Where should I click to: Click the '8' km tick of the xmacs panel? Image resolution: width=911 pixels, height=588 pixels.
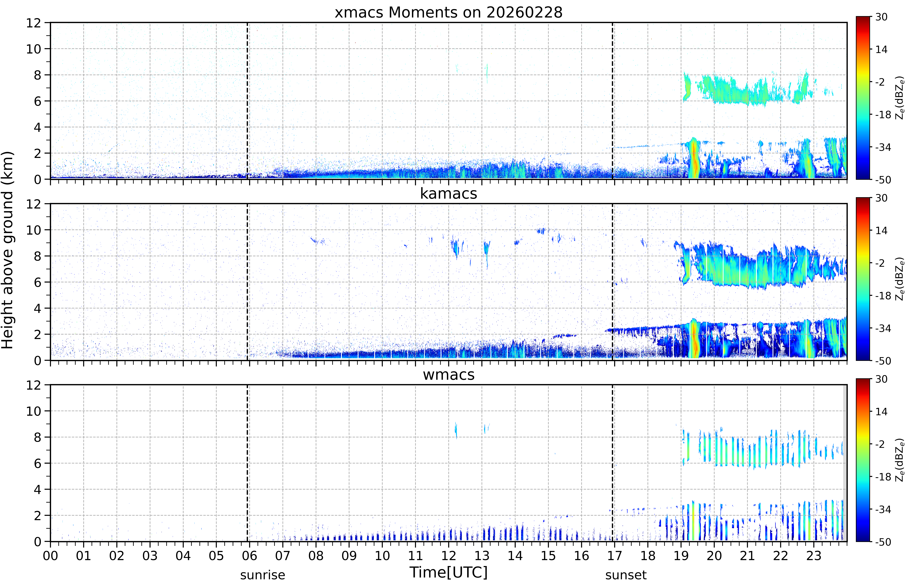(x=37, y=75)
